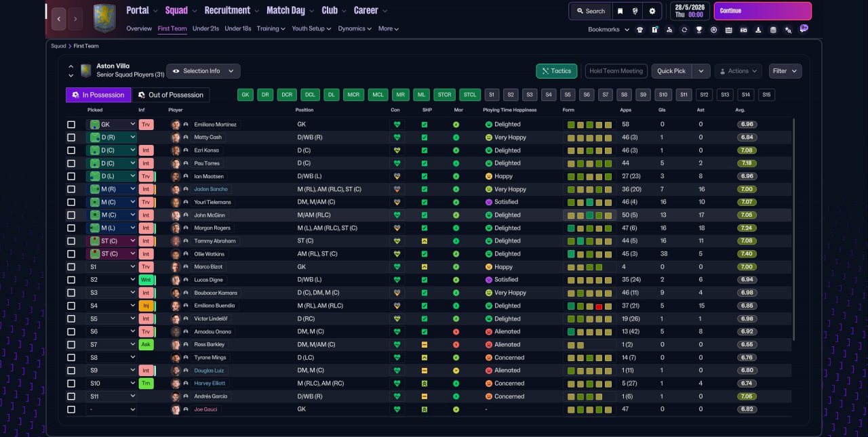Tick the checkbox for Emiliano Martínez
Viewport: 868px width, 437px height.
[x=71, y=125]
